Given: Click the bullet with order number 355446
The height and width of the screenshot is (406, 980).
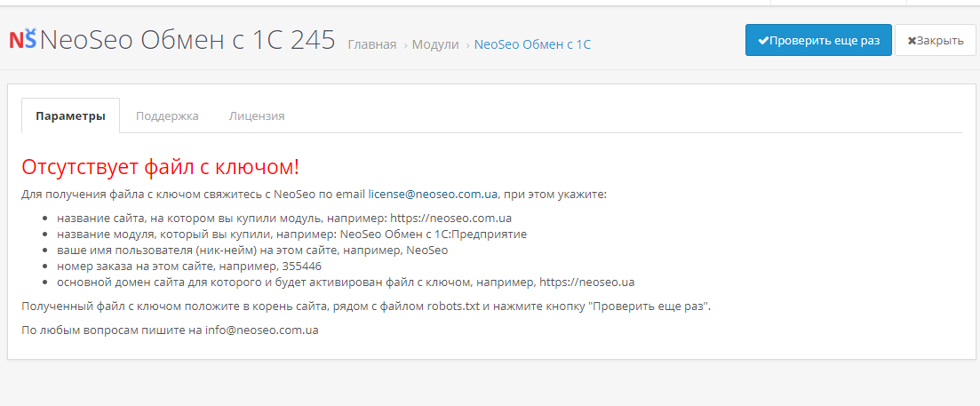Looking at the screenshot, I should pos(189,267).
